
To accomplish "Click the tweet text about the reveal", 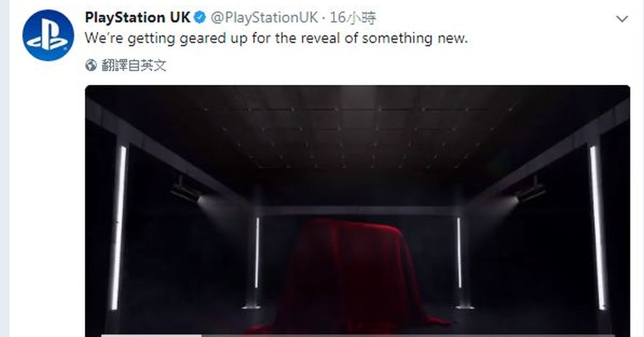I will click(276, 39).
